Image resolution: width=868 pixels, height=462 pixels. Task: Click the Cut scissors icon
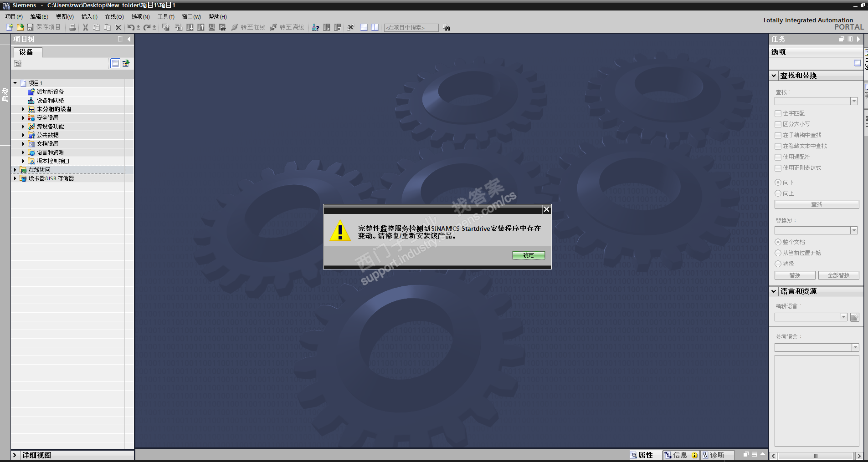point(85,27)
